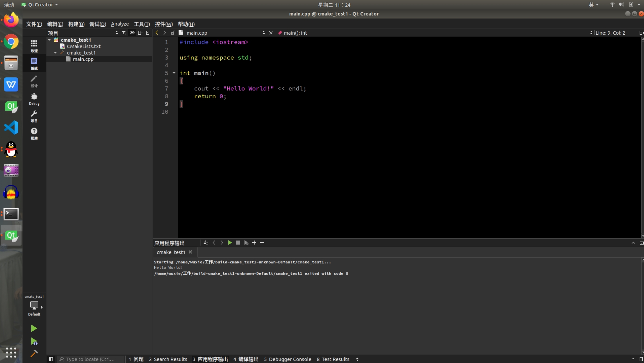Switch to the 4 编译输出 tab
Screen dimensions: 644x363
[246, 359]
